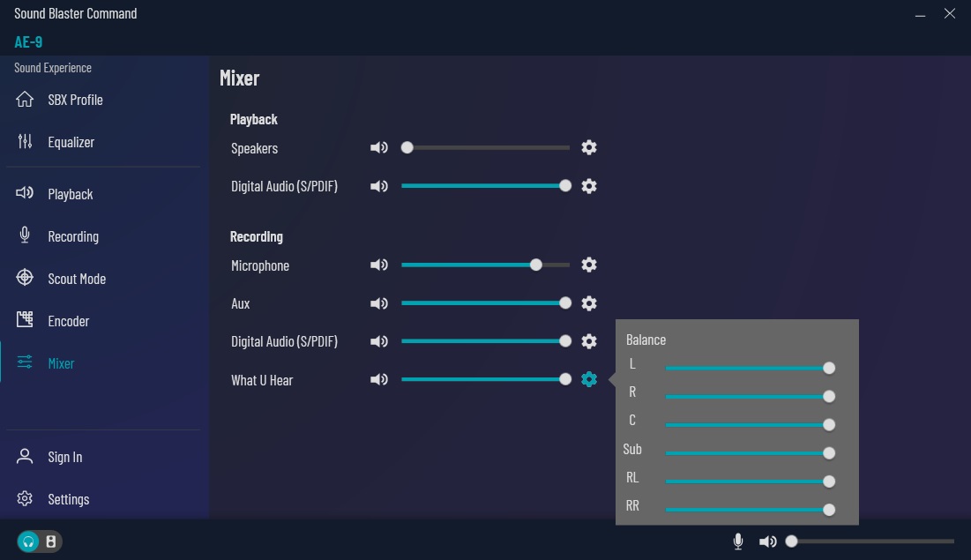Select the Mixer tab in sidebar
Screen dimensions: 971x560
coord(61,363)
